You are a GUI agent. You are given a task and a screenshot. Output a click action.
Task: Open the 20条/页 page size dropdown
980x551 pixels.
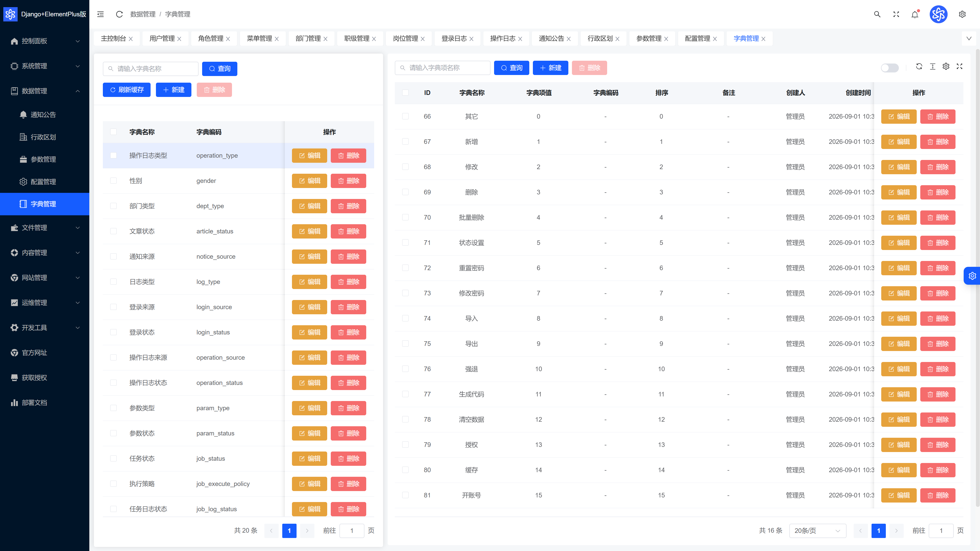[817, 531]
